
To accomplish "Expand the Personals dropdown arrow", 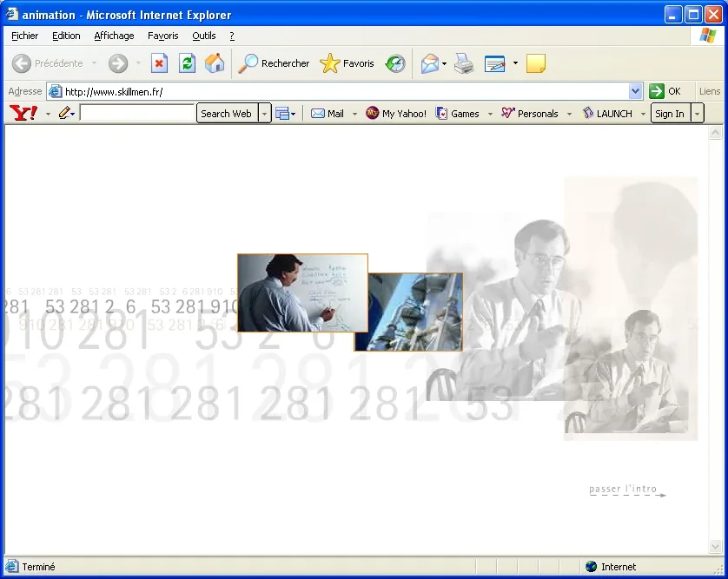I will 569,114.
